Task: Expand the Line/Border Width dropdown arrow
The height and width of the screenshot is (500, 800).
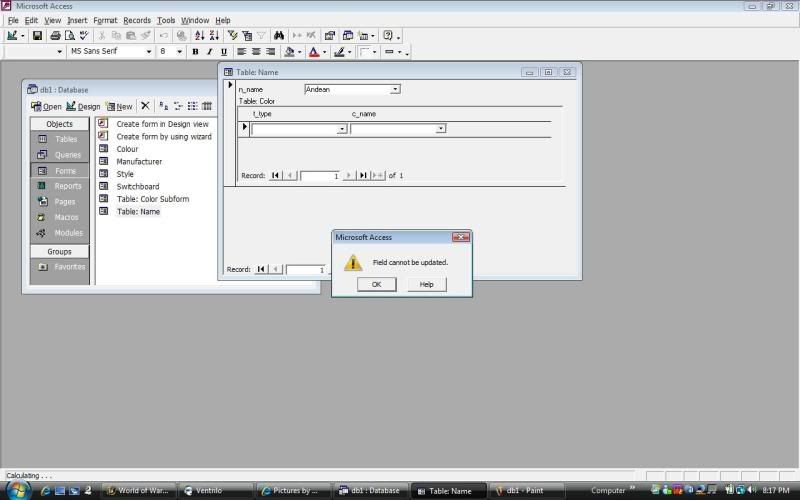Action: pyautogui.click(x=399, y=52)
